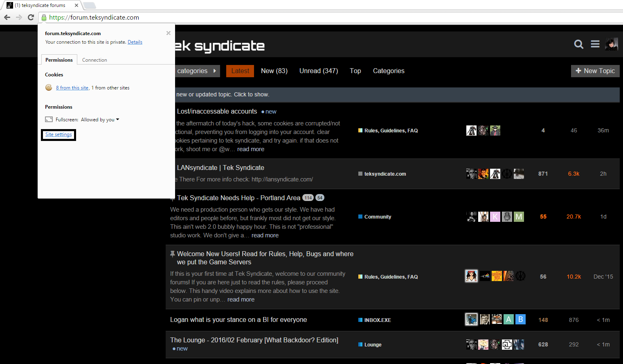Click the Community category yellow-blue swatch label
623x364 pixels.
pyautogui.click(x=377, y=217)
